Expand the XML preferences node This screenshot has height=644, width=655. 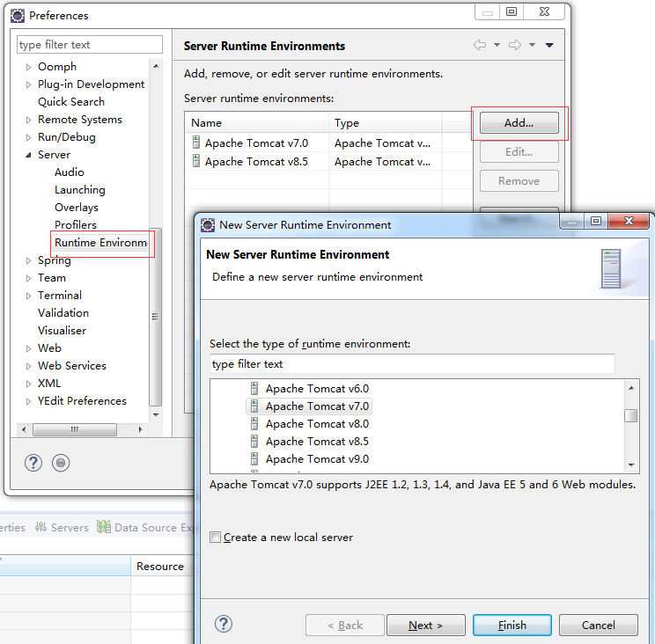28,384
